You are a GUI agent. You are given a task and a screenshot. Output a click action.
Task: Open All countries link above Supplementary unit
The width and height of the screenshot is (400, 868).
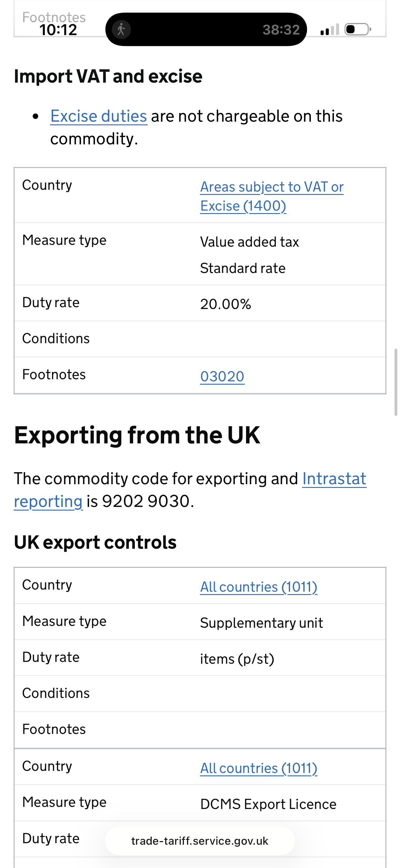click(x=259, y=587)
